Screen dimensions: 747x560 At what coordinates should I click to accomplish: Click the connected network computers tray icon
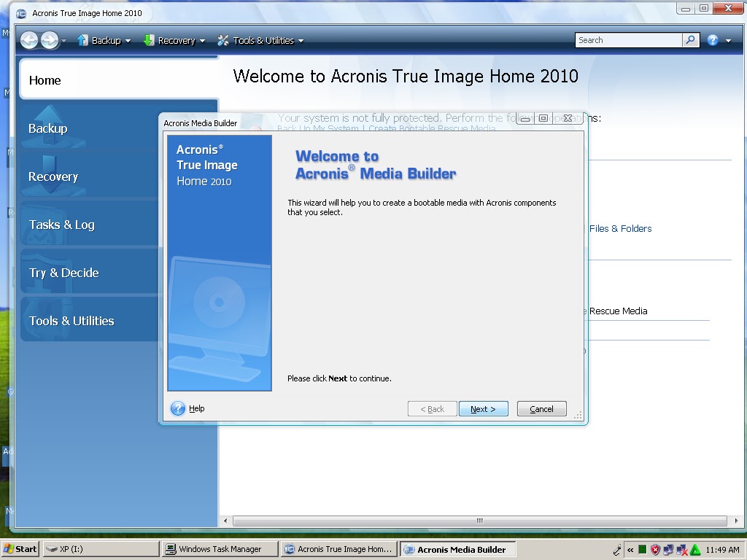pyautogui.click(x=668, y=550)
